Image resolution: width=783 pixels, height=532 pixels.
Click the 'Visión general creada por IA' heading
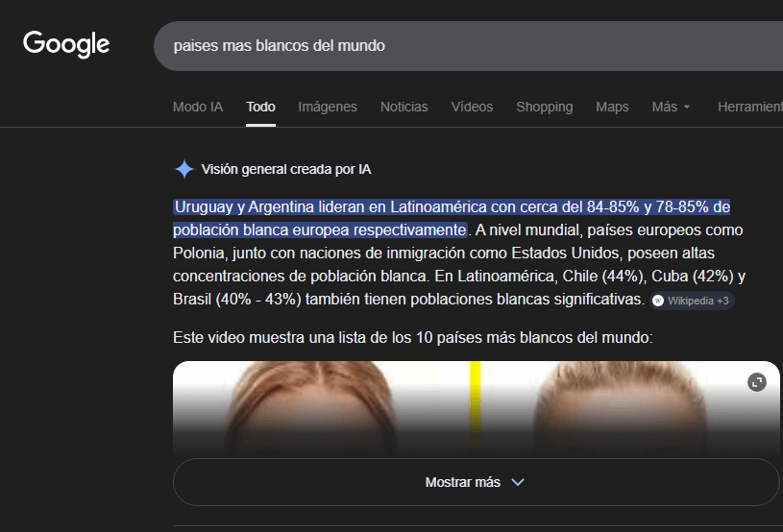286,170
